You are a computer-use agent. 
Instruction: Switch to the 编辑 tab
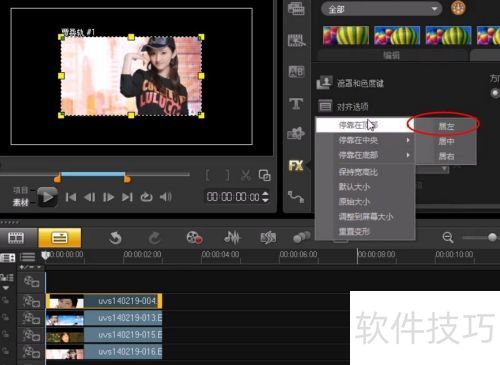(x=392, y=55)
